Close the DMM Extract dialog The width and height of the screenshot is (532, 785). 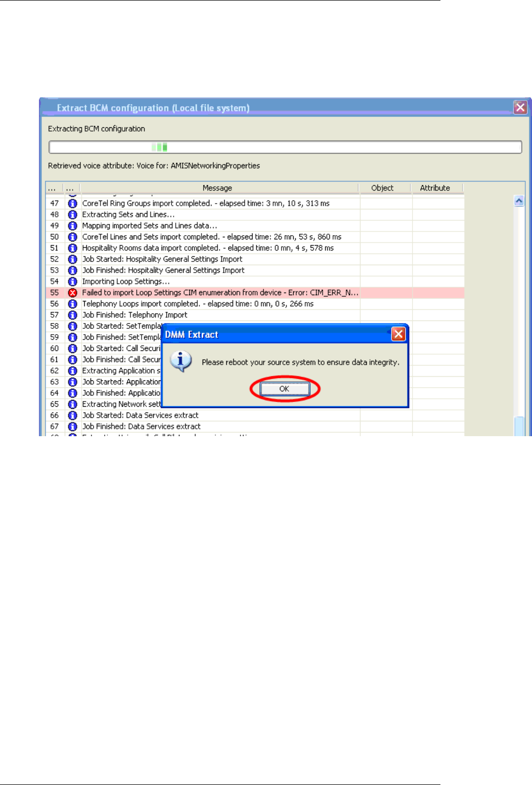pos(399,334)
